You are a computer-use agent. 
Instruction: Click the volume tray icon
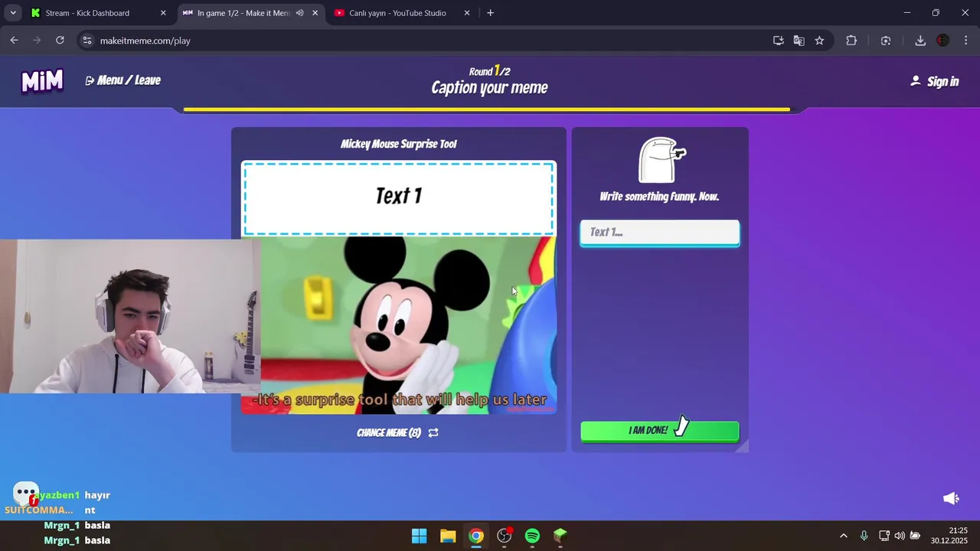click(x=900, y=536)
